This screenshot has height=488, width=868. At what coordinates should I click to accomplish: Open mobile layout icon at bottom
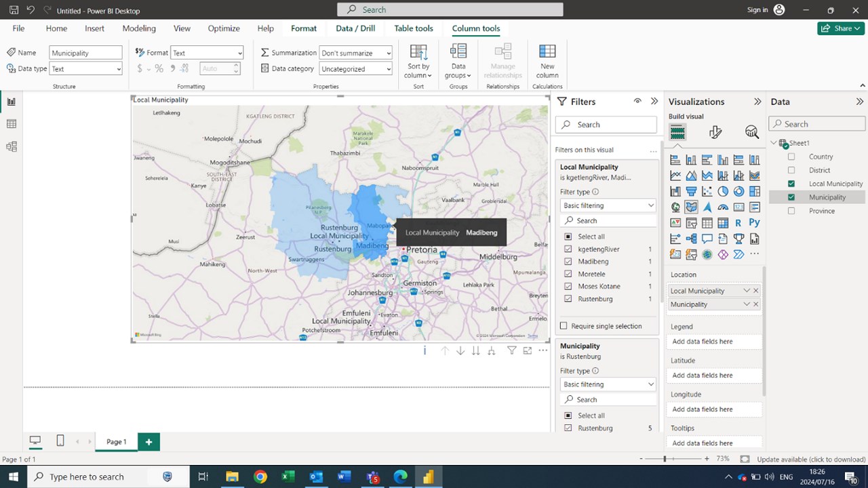tap(60, 441)
